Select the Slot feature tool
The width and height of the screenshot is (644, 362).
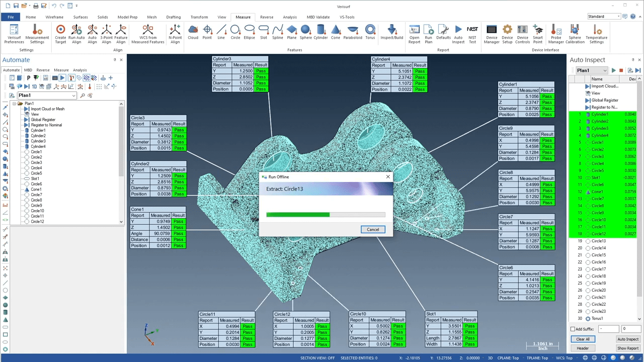264,32
